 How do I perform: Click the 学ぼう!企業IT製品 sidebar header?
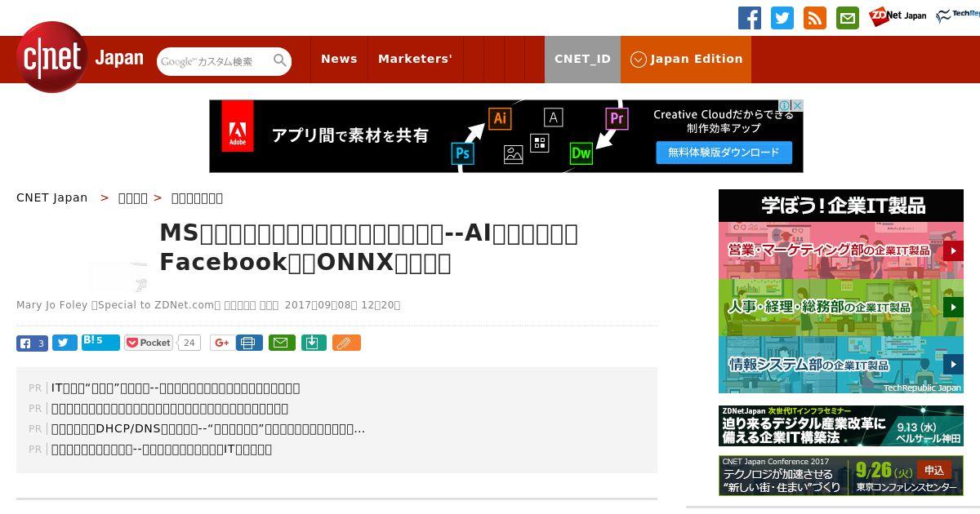[x=841, y=206]
